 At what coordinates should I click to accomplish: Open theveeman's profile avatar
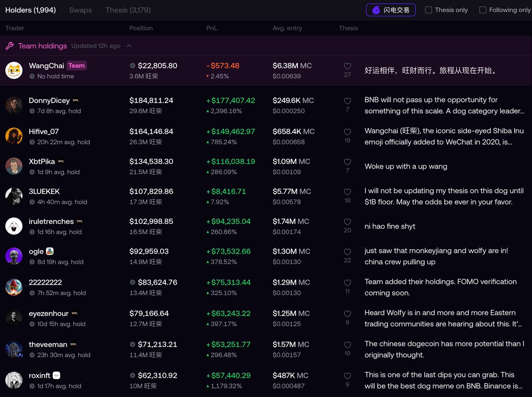14,349
